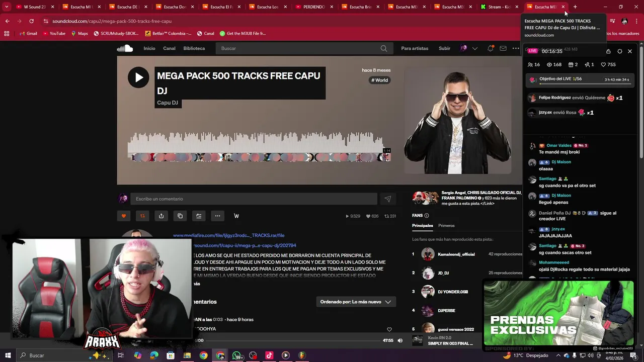Seek within the track waveform

click(x=259, y=147)
